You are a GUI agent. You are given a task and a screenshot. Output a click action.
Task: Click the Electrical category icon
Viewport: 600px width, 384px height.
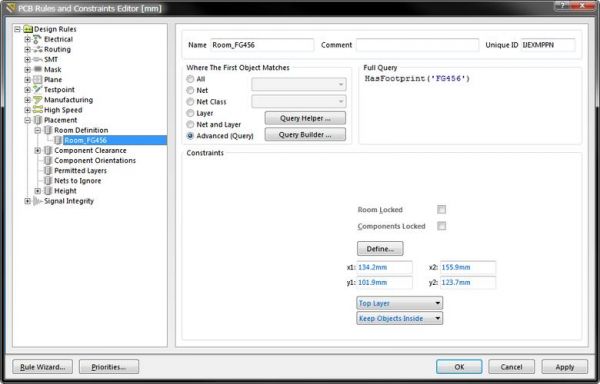point(37,39)
